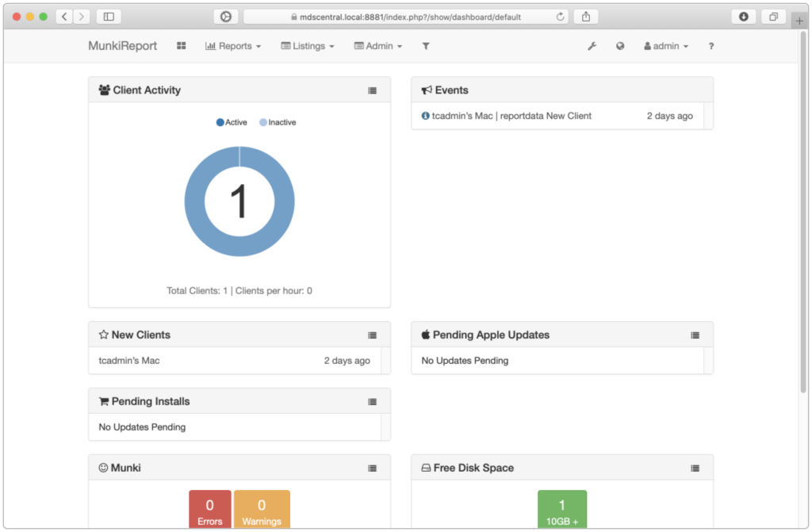Open the Reports dropdown menu

(233, 46)
